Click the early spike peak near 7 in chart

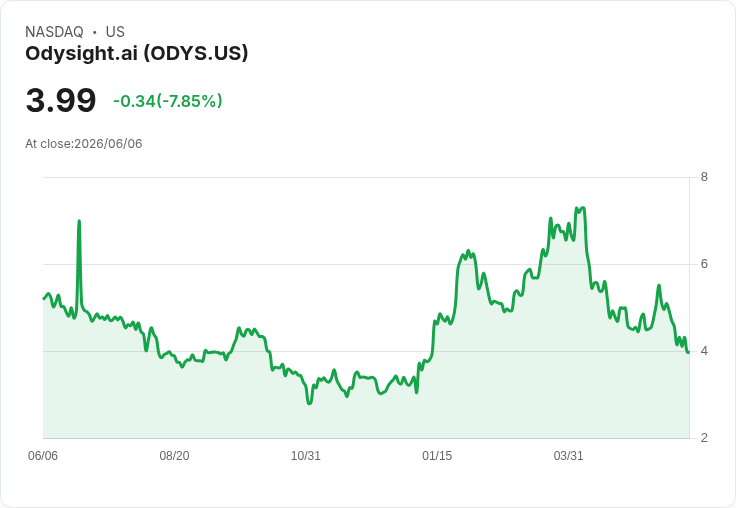79,221
